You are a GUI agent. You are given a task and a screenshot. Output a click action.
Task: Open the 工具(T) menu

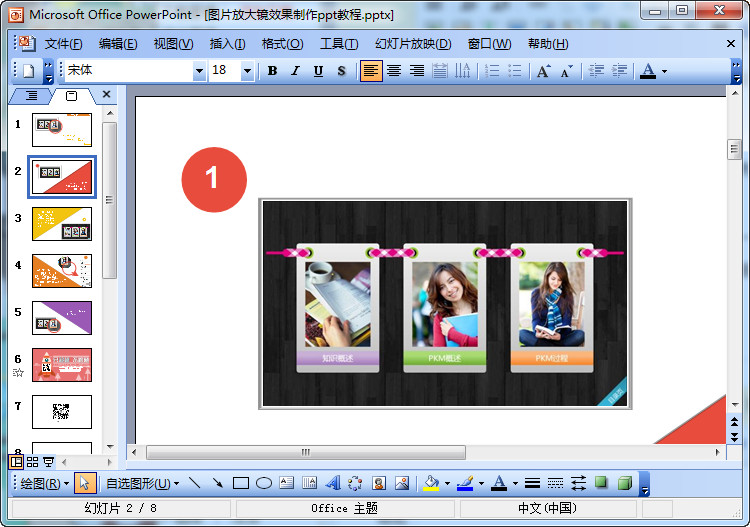[339, 44]
